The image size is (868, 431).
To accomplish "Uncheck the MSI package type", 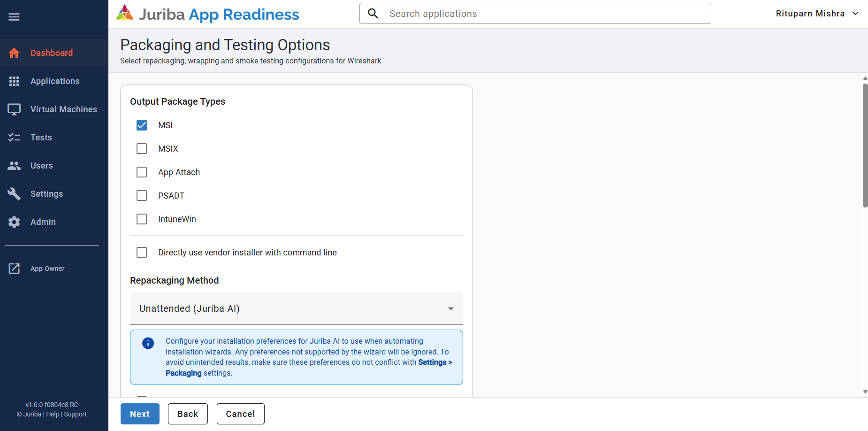I will click(x=142, y=125).
